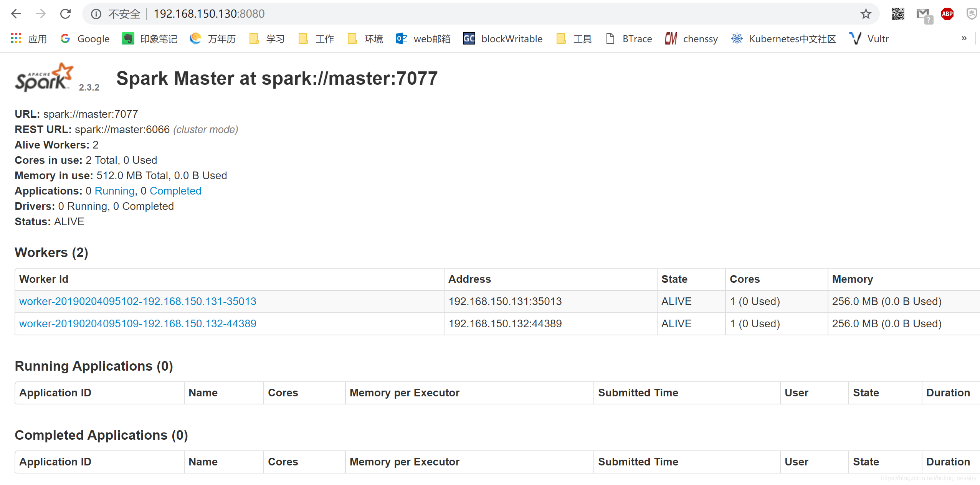Open worker 192.168.150.132-44389 details link
Screen dimensions: 980x485
click(x=137, y=323)
